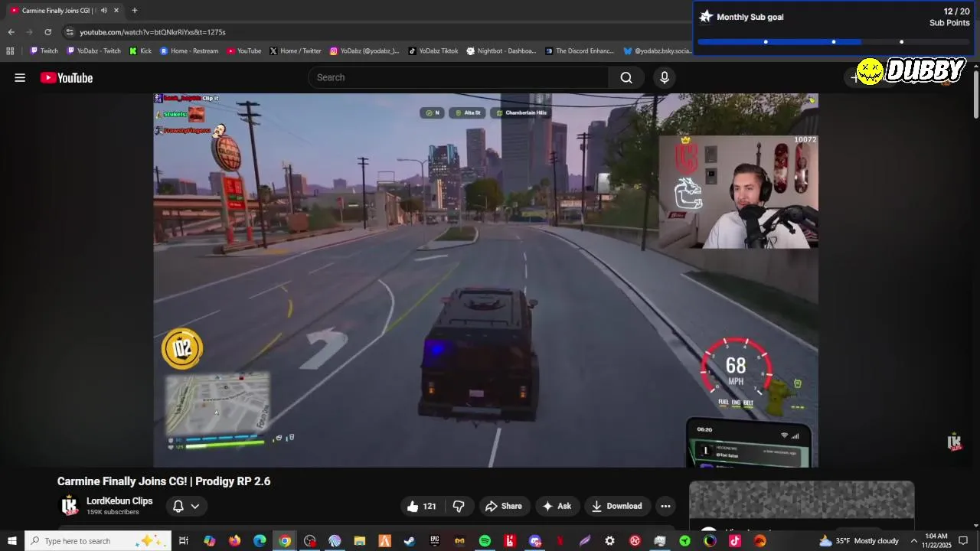Open the Twitch bookmark

(44, 51)
